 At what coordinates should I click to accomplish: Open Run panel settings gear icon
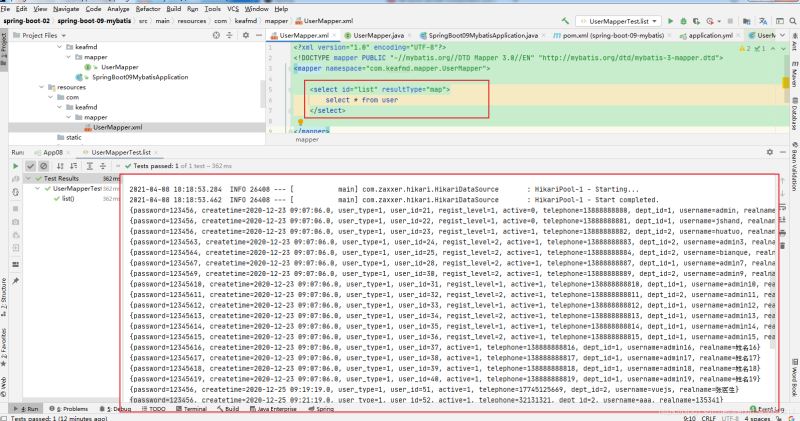(x=769, y=151)
